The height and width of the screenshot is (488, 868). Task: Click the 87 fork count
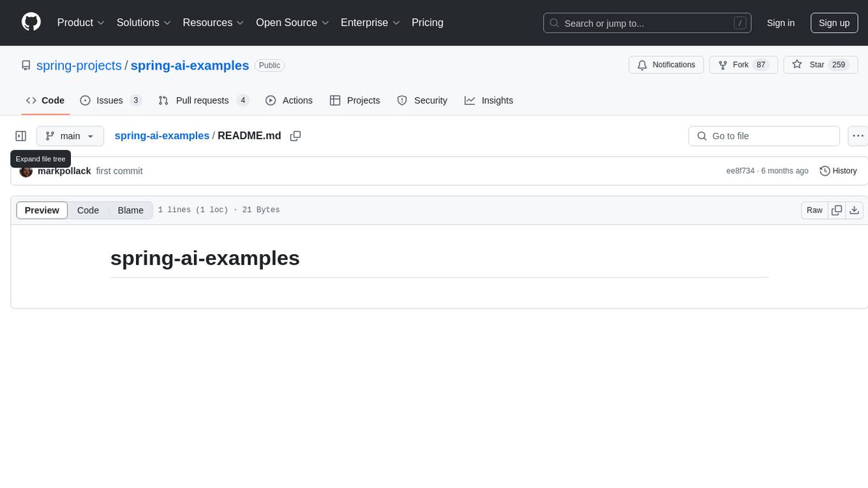761,65
